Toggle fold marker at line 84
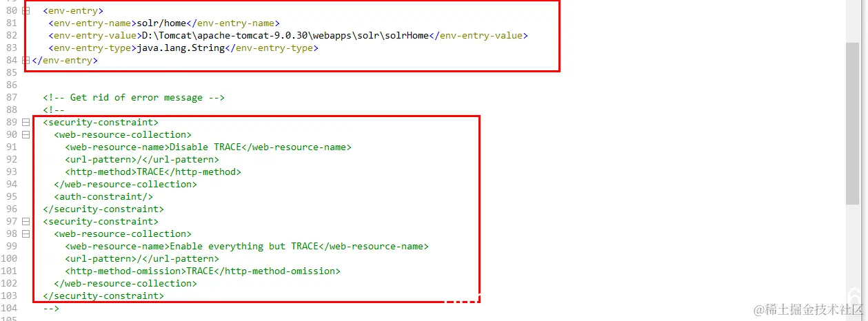This screenshot has width=868, height=321. (x=26, y=61)
